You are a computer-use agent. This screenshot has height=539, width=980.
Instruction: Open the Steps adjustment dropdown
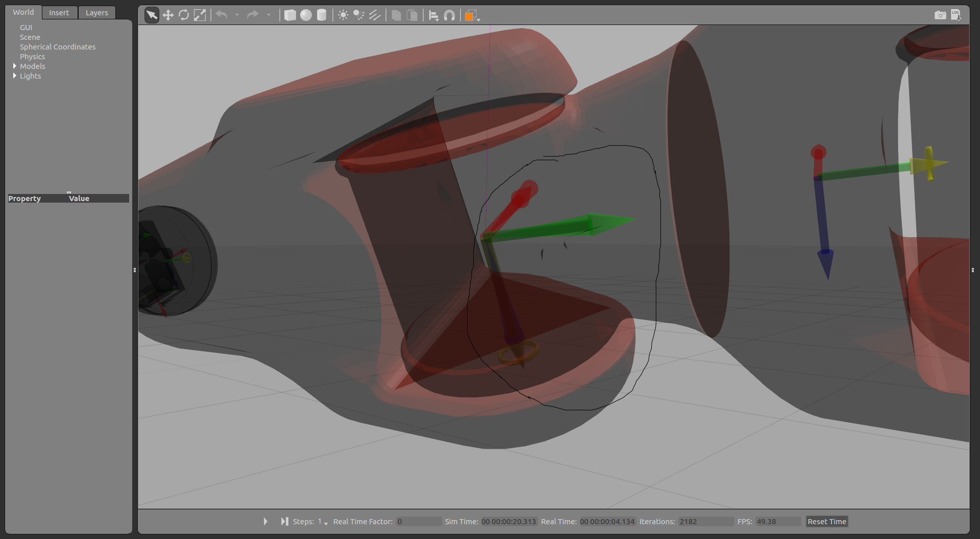(326, 524)
